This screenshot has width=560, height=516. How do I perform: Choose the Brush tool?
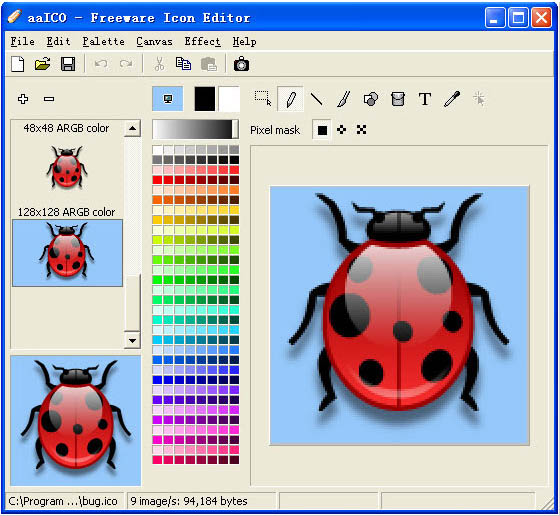click(x=344, y=99)
